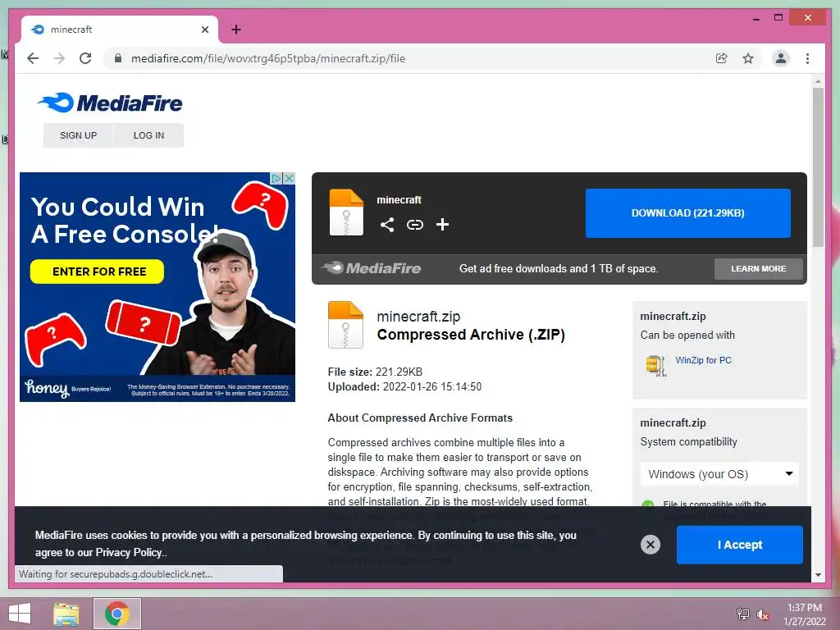Click the 'About Compressed Archive Formats' heading

(420, 418)
